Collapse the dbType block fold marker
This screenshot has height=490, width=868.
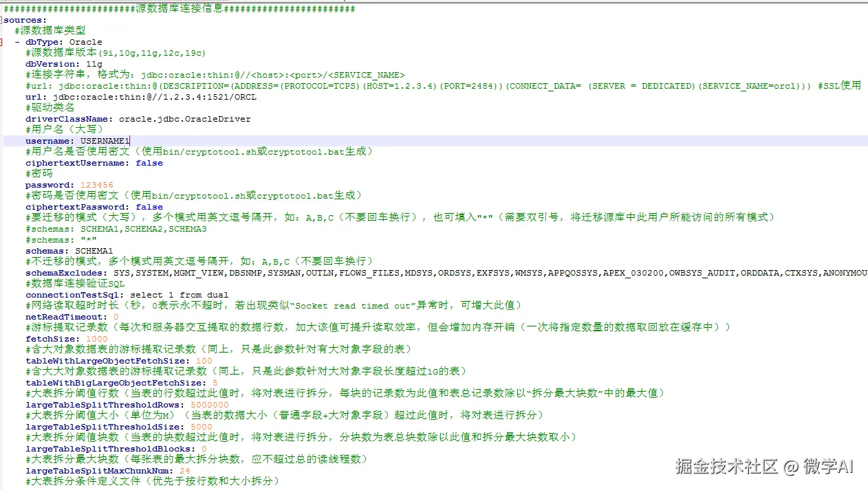coord(2,42)
